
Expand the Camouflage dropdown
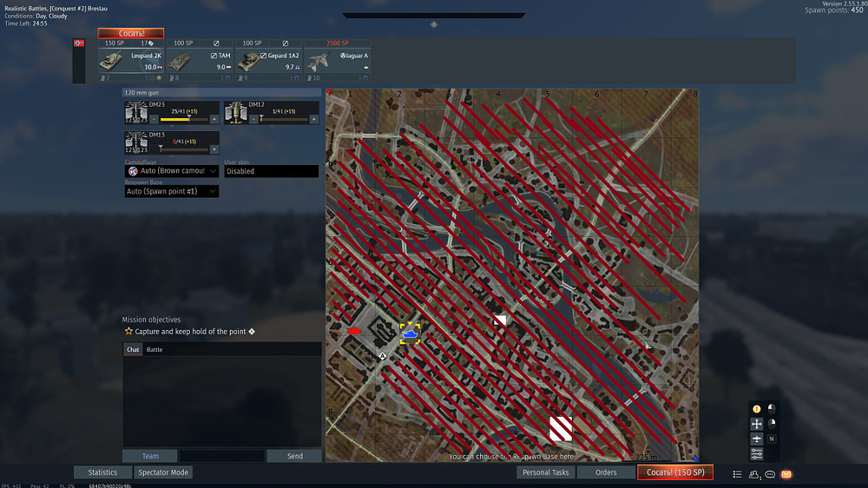[172, 171]
